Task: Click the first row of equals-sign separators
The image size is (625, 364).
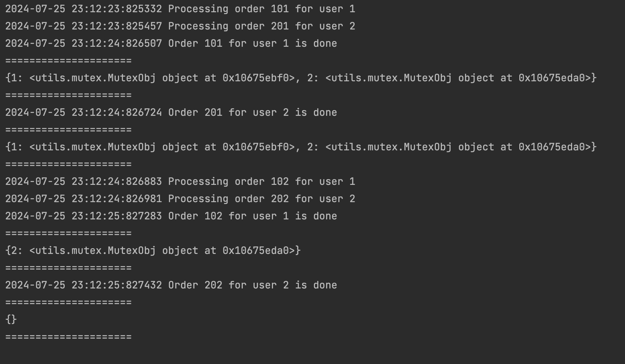Action: click(68, 61)
